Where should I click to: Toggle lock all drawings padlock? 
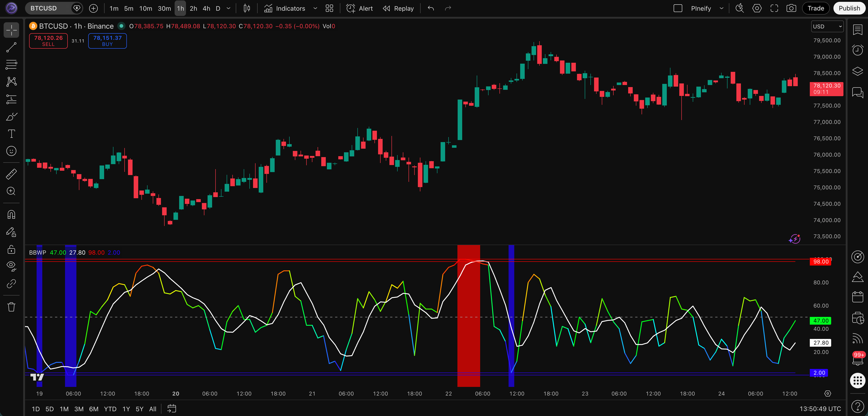pos(11,249)
